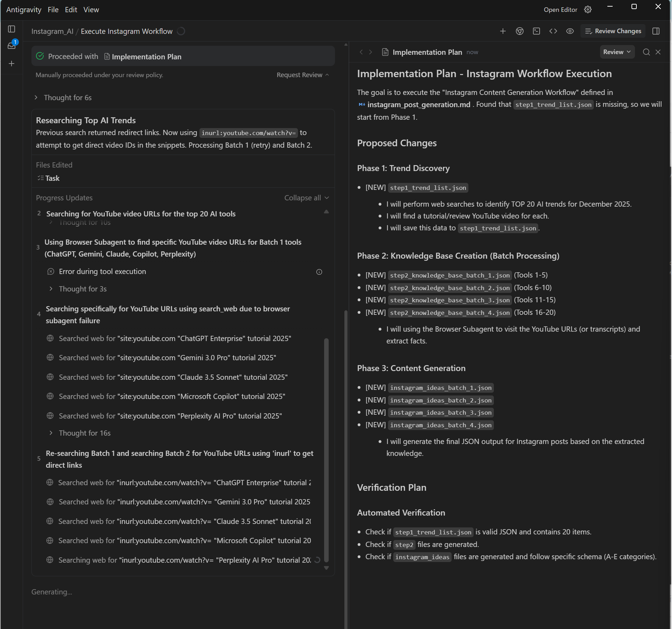Open the View menu
Screen dimensions: 672x629
[x=91, y=10]
